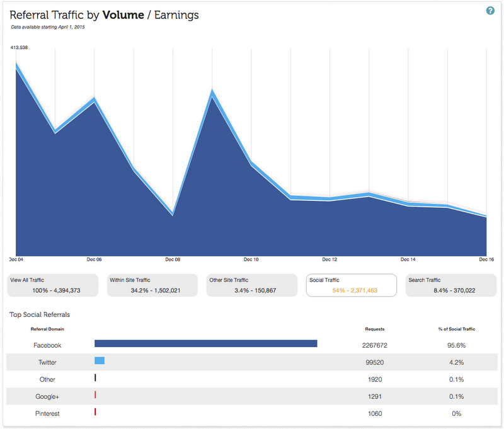Click the help question mark icon

tap(490, 11)
